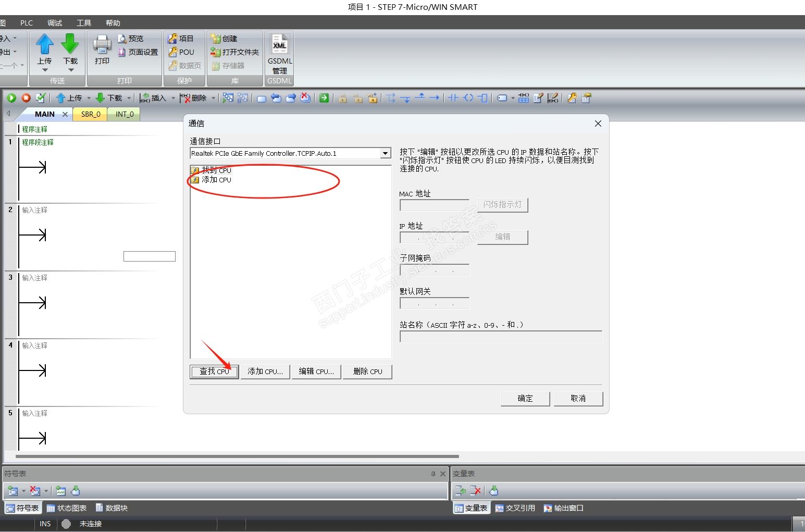
Task: Expand the toolbar 上传 dropdown arrow
Action: [89, 98]
